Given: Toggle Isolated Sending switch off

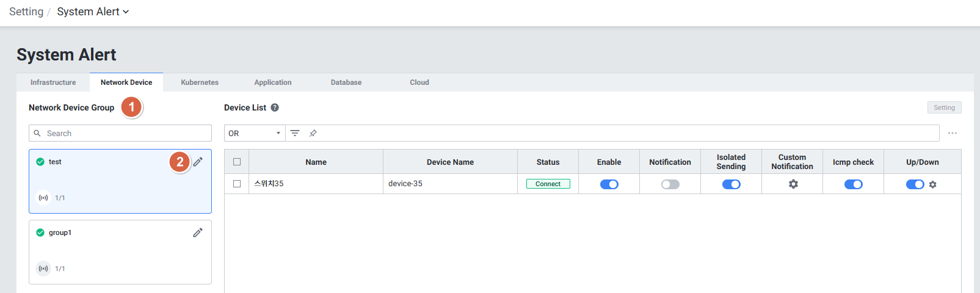Looking at the screenshot, I should [x=731, y=184].
